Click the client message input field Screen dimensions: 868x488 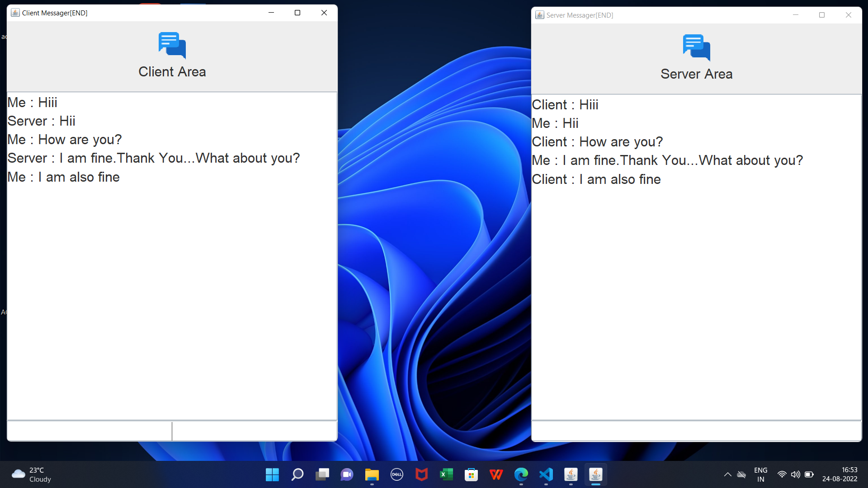point(172,431)
